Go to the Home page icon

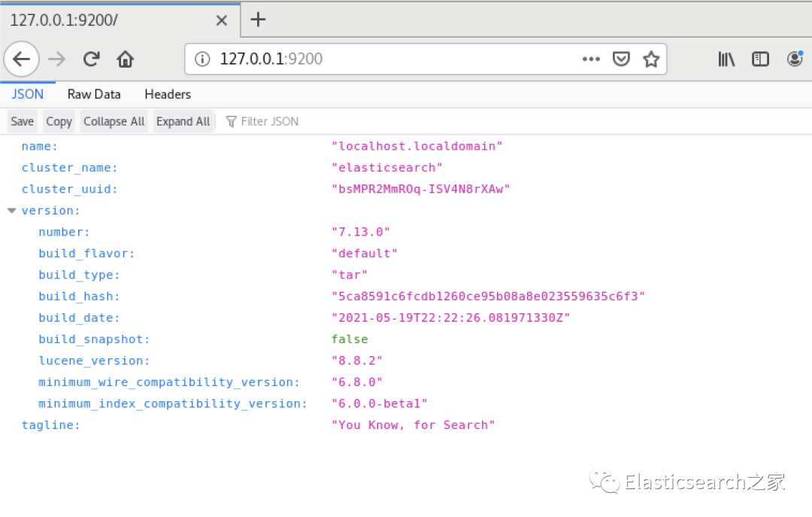[126, 59]
